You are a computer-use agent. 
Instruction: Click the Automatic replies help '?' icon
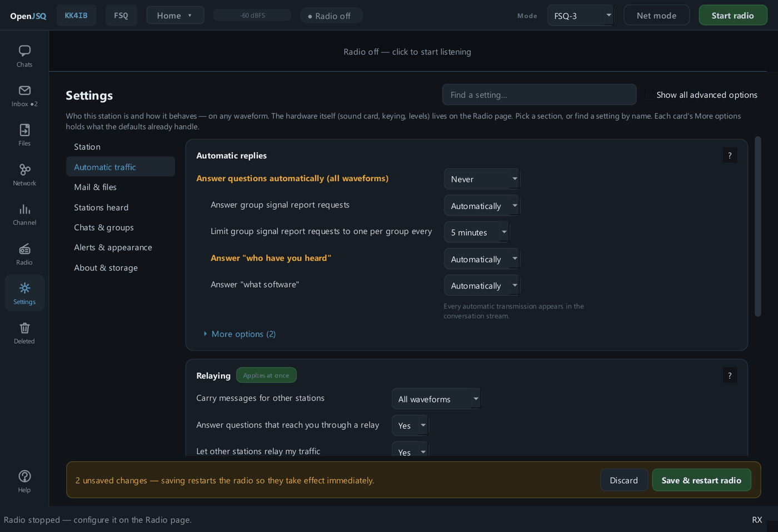[x=730, y=156]
